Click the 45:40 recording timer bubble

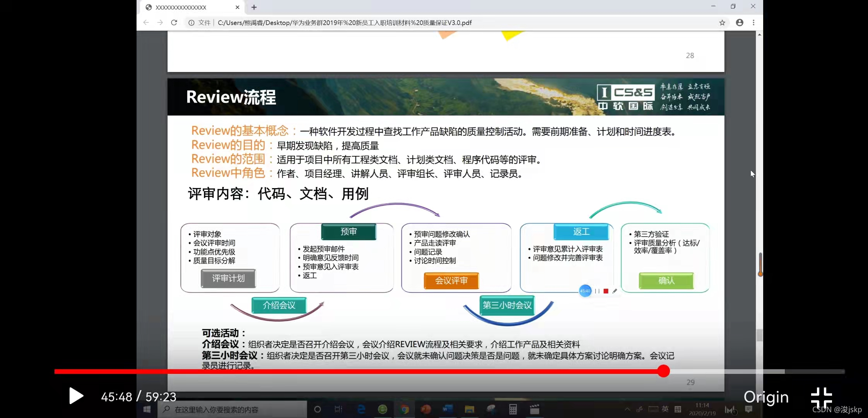click(x=585, y=291)
